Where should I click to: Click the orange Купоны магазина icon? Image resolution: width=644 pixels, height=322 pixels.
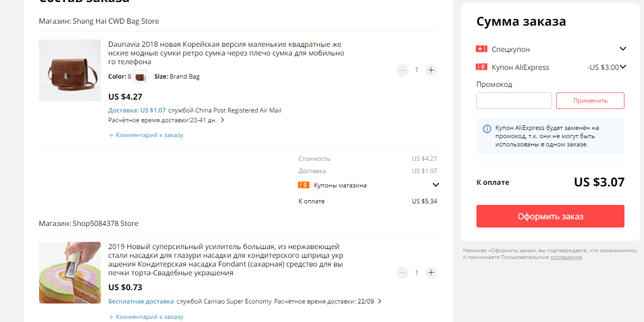pos(304,185)
